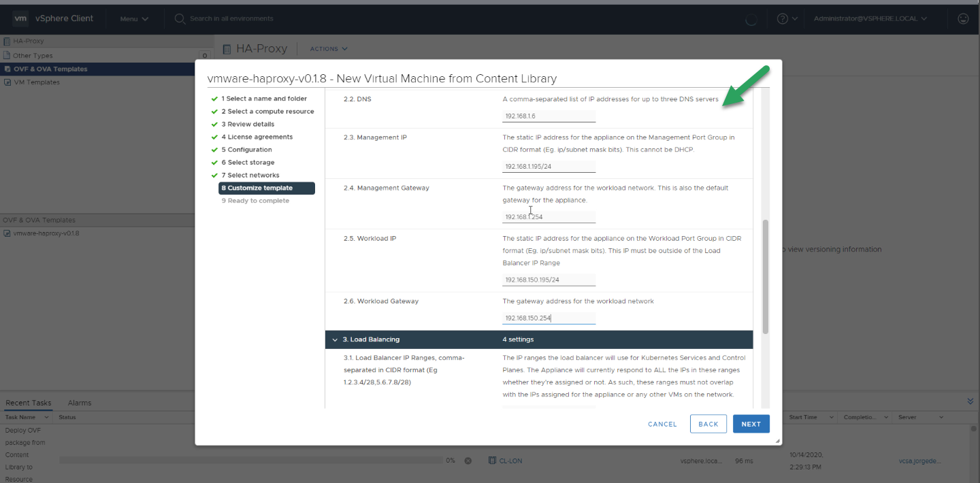Click the global search magnifier icon
980x483 pixels.
180,19
